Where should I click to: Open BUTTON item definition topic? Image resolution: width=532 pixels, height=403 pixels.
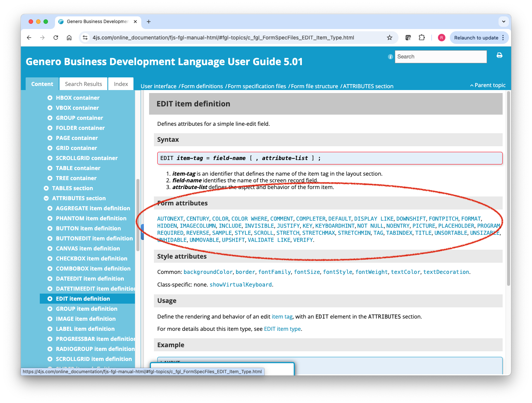pos(88,228)
